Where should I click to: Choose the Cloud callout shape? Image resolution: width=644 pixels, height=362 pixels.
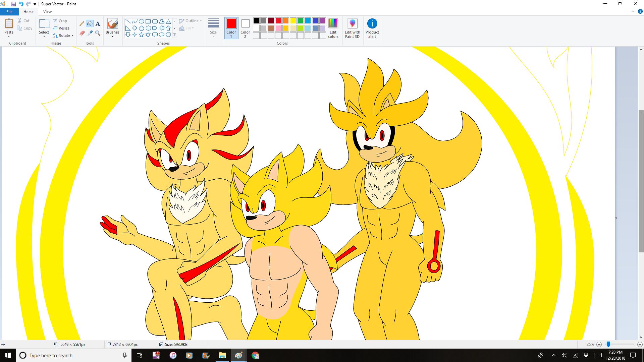(168, 35)
